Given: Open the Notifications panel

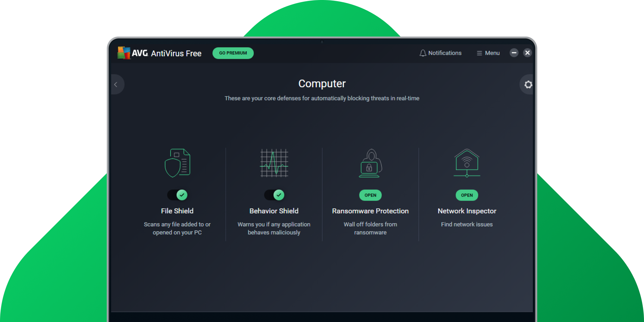Looking at the screenshot, I should 440,53.
